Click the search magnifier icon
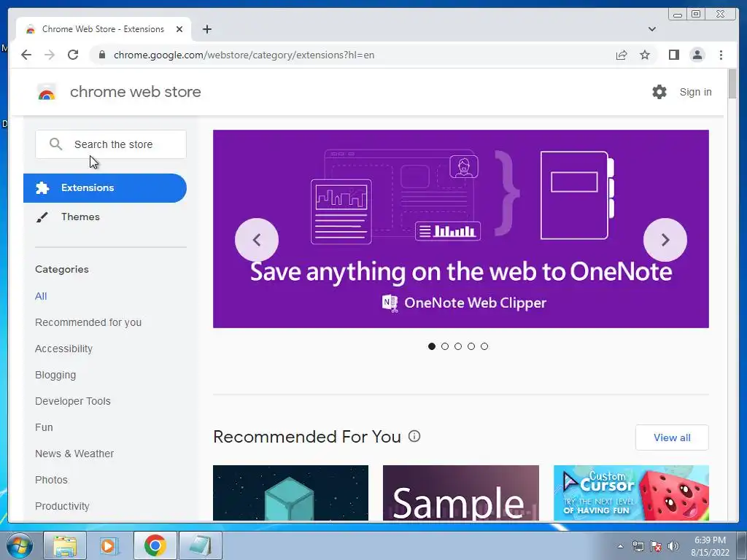 (x=55, y=144)
